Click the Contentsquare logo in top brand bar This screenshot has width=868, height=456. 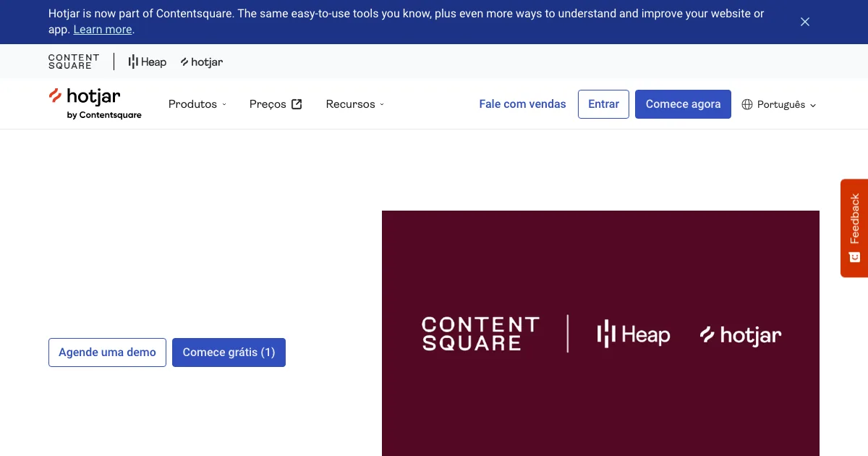click(74, 62)
